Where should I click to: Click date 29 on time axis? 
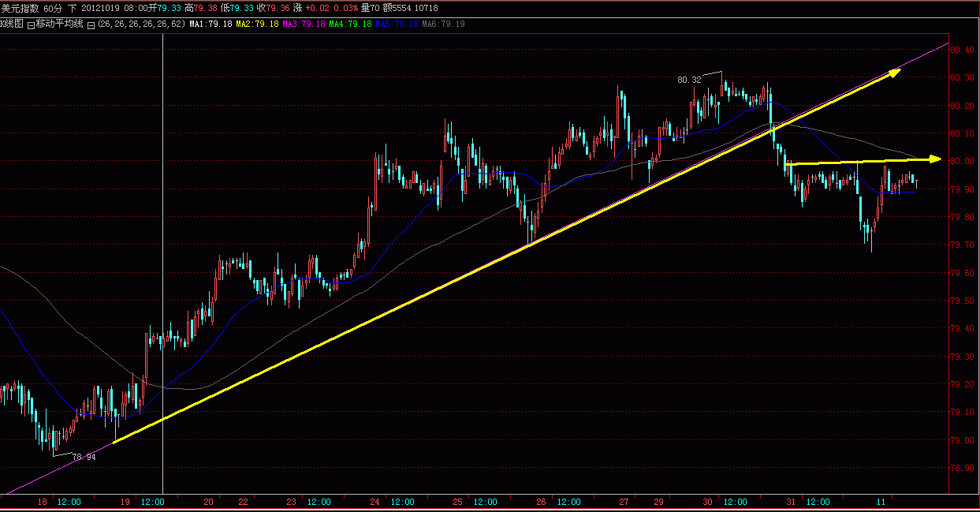[x=658, y=502]
